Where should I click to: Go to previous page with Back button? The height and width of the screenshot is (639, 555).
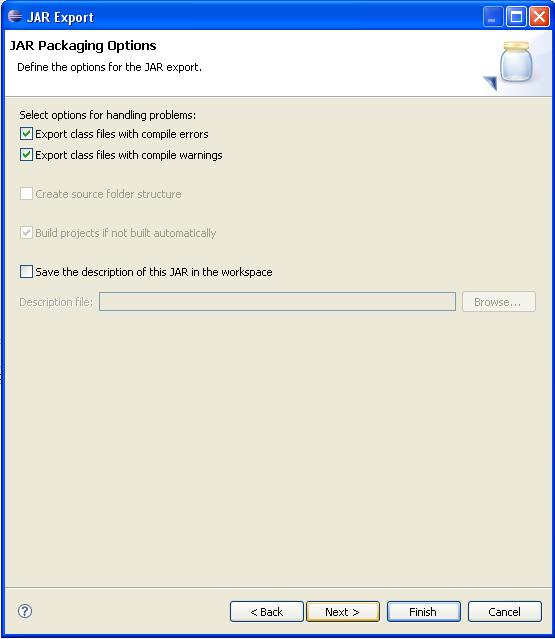(266, 611)
